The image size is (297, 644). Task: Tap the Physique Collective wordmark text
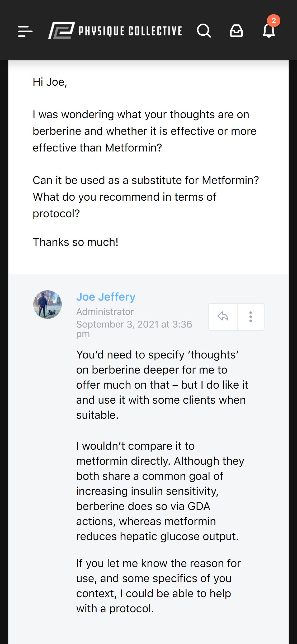coord(130,31)
